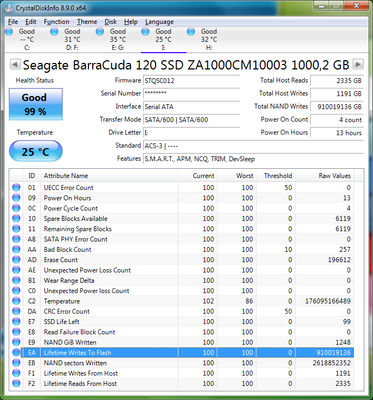The width and height of the screenshot is (373, 400).
Task: Click the Raw Values column header
Action: tap(325, 176)
